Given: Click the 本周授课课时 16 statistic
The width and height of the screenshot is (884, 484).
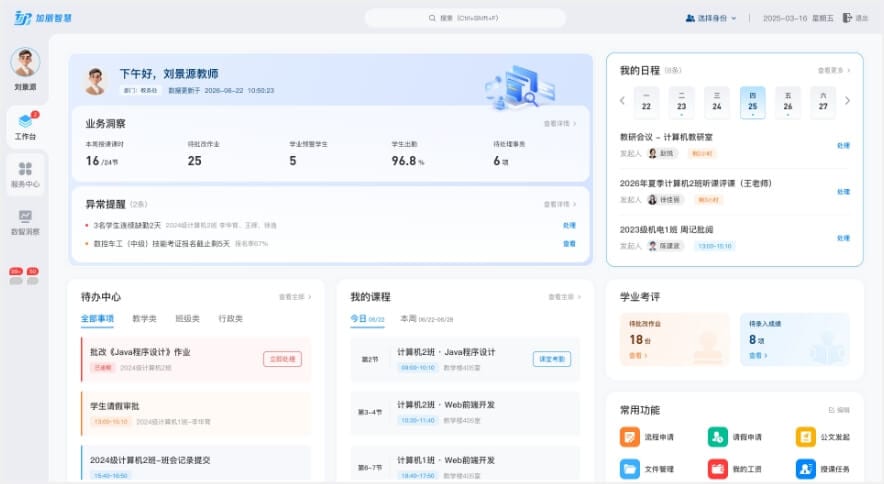Looking at the screenshot, I should pyautogui.click(x=105, y=153).
